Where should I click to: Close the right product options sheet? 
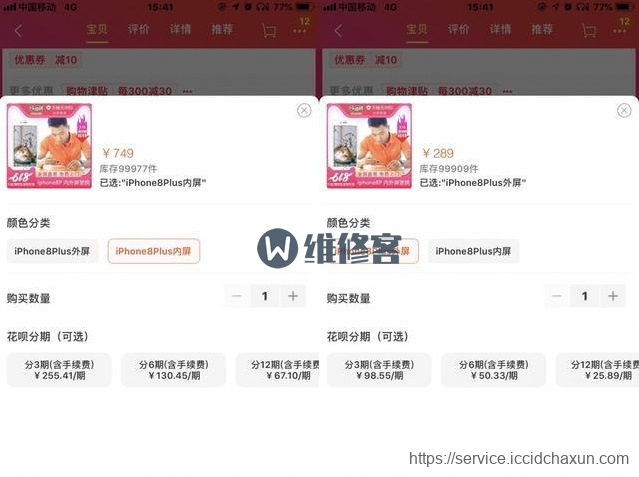coord(624,110)
